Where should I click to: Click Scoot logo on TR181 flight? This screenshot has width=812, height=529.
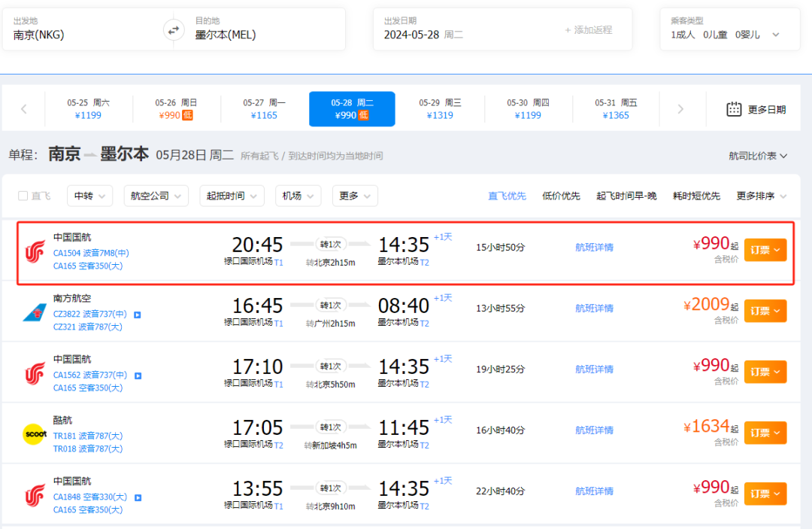click(x=35, y=434)
